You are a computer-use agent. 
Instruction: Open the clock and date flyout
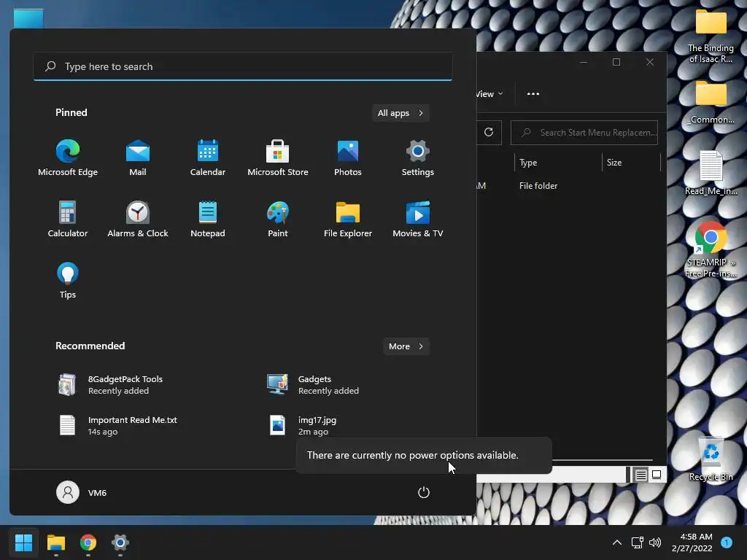pyautogui.click(x=692, y=542)
